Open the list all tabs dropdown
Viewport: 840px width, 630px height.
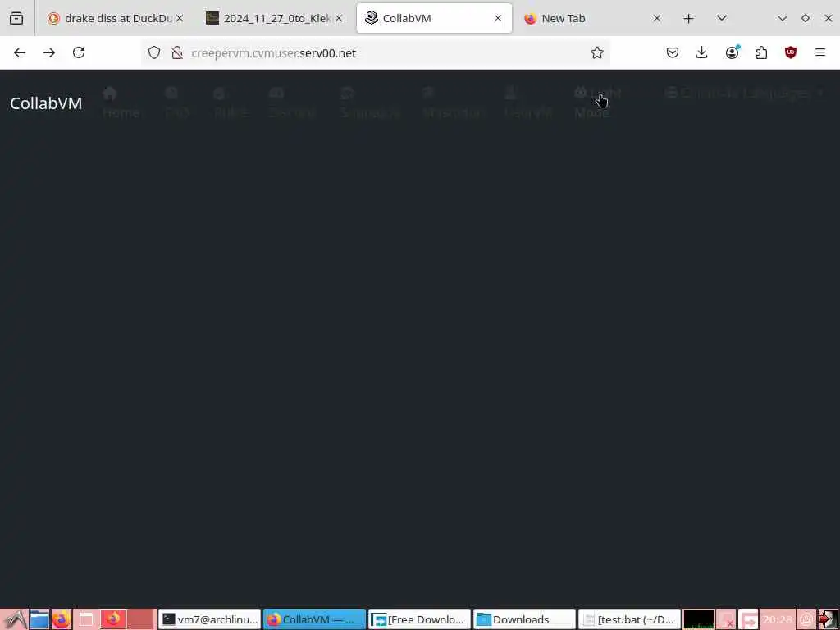tap(722, 18)
